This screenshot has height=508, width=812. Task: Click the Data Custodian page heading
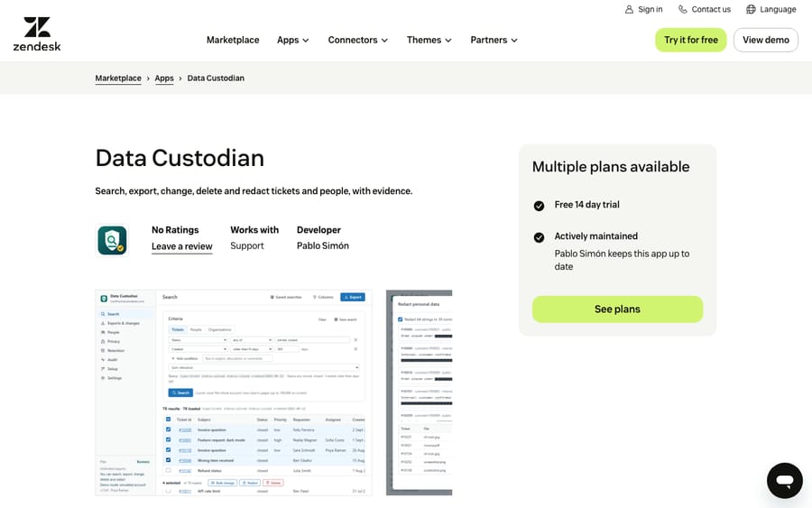click(180, 158)
